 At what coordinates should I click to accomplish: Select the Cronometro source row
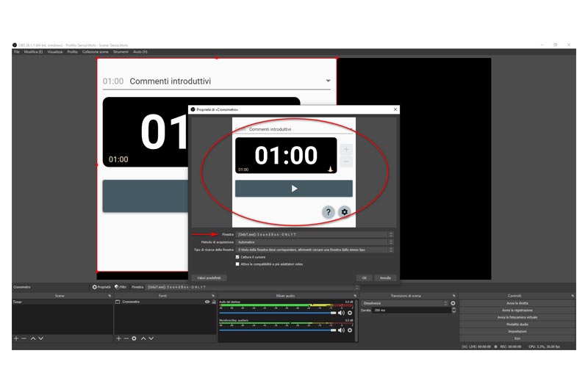165,302
